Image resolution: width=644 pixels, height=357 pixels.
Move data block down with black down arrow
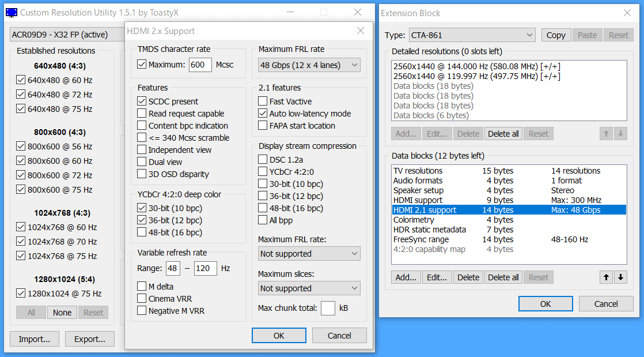(x=620, y=277)
